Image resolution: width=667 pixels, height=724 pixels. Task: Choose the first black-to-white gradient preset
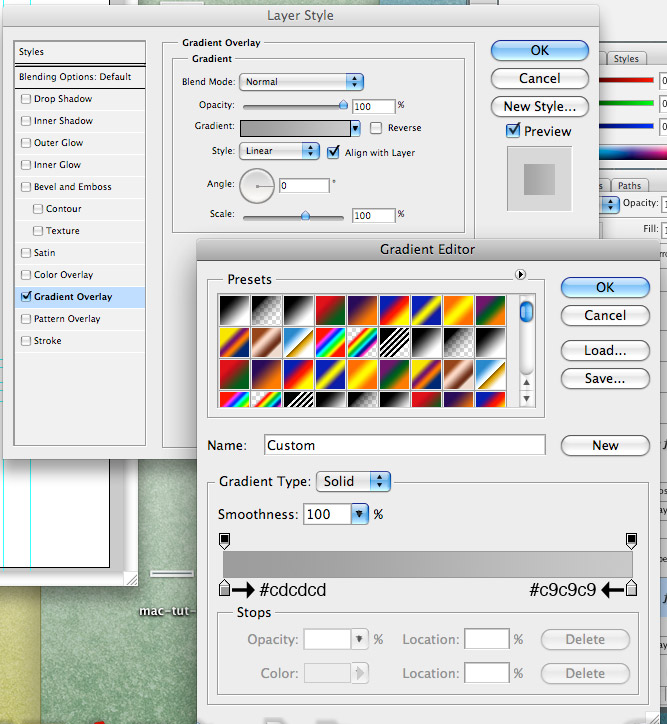tap(234, 311)
